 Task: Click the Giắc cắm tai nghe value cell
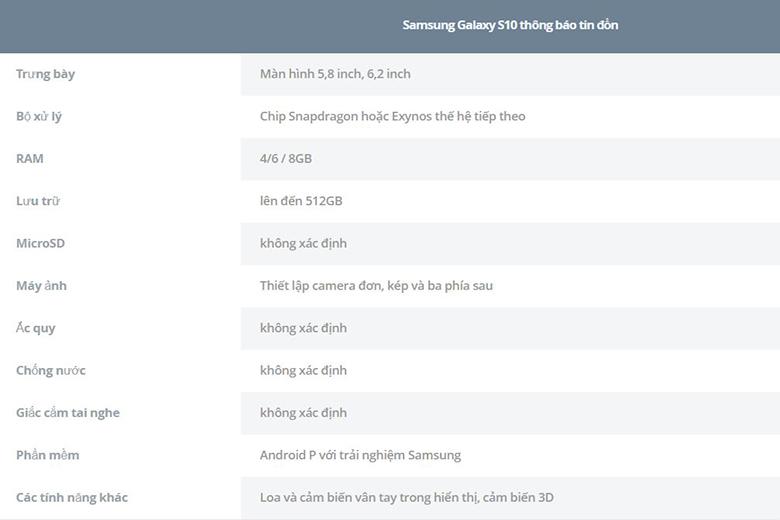510,413
